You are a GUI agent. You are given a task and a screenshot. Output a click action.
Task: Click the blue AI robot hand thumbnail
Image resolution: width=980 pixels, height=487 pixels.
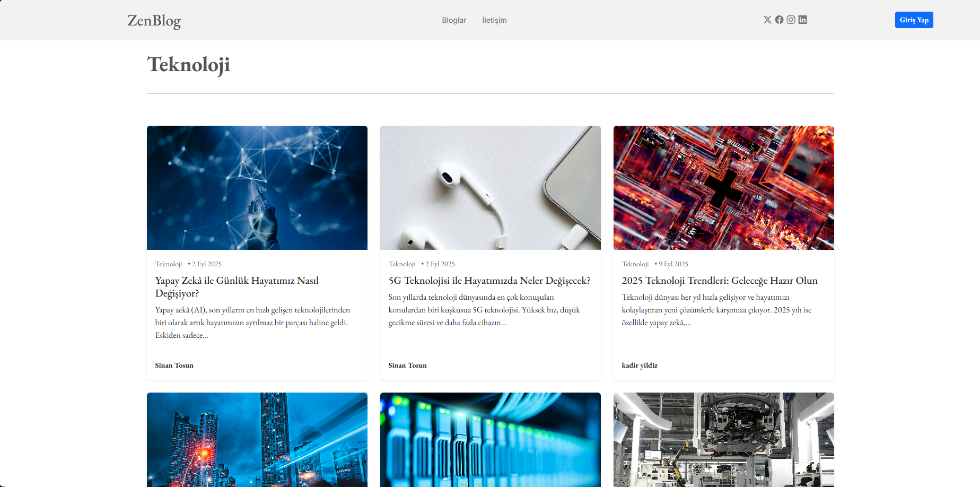257,188
